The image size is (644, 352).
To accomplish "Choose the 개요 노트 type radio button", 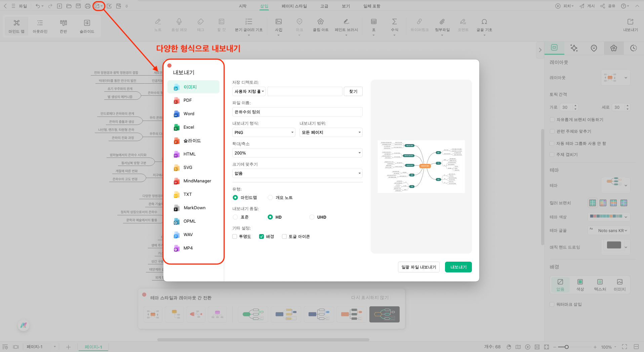I will (x=270, y=197).
